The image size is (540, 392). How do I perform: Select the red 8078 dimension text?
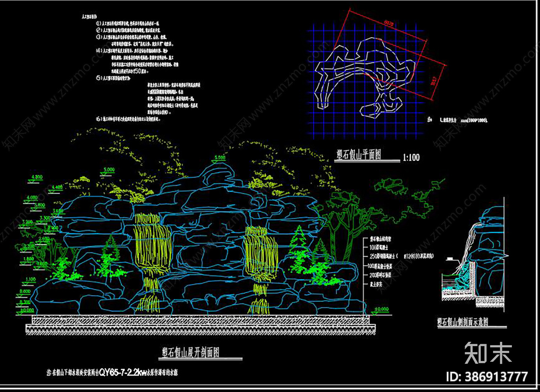388,24
